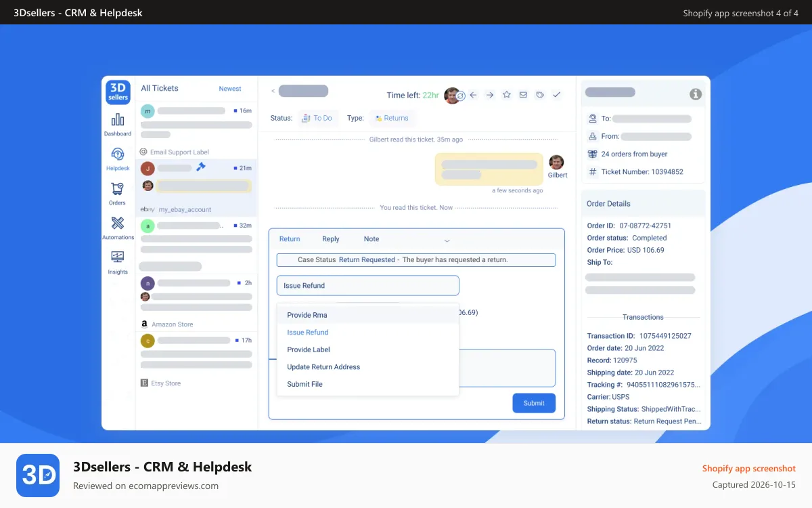Open the Automations section
Viewport: 812px width, 508px height.
(x=118, y=228)
